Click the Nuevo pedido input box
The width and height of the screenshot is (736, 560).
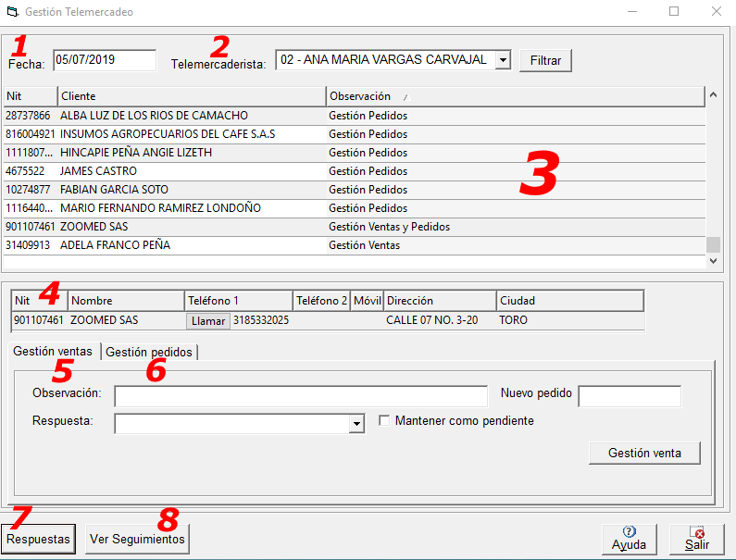(x=629, y=396)
